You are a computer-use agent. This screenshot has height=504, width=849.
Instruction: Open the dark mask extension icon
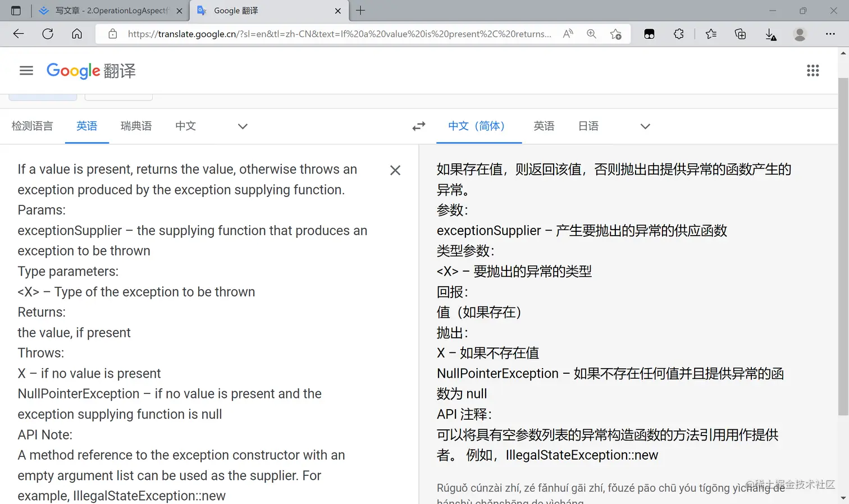point(650,34)
